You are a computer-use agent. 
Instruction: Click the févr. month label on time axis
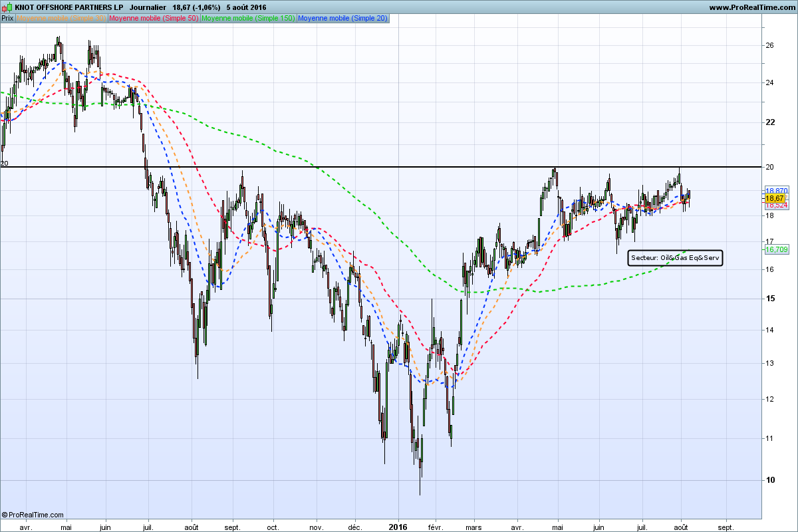tap(435, 526)
